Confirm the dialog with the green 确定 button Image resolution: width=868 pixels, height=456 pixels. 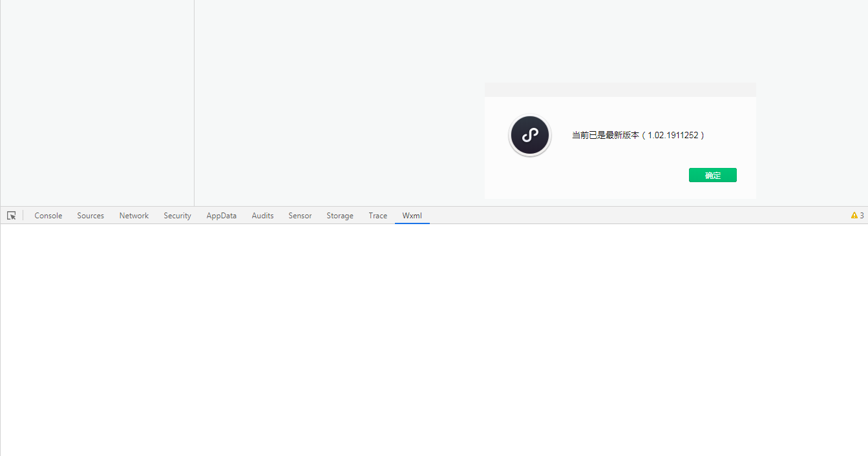click(713, 175)
